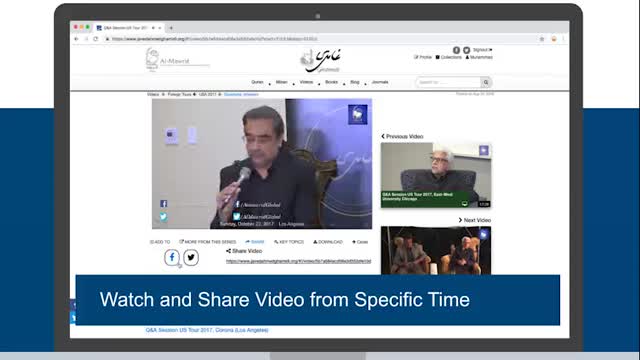This screenshot has height=360, width=640.
Task: Open a new browser tab
Action: pyautogui.click(x=171, y=28)
